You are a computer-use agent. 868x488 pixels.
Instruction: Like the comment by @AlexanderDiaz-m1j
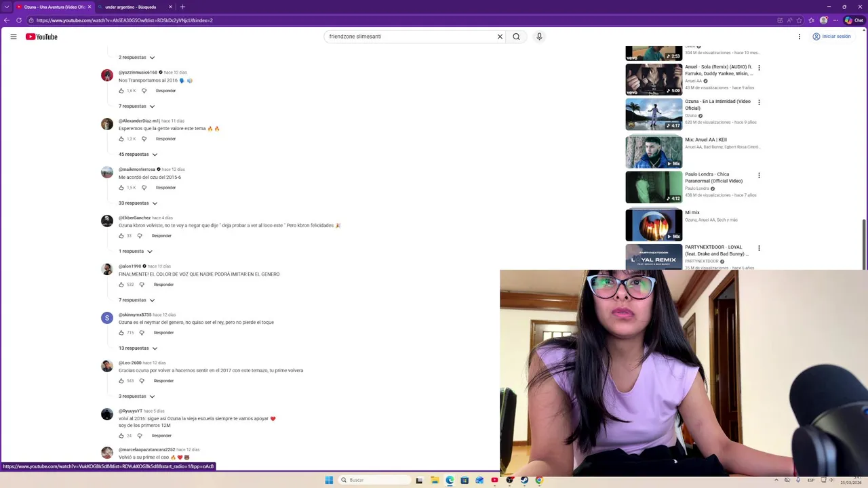coord(121,139)
